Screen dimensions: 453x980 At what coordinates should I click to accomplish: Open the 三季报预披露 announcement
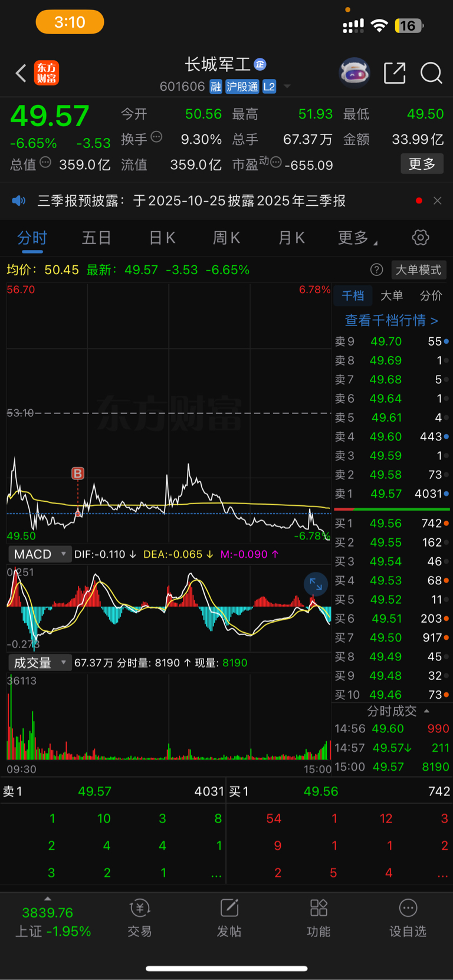coord(192,201)
